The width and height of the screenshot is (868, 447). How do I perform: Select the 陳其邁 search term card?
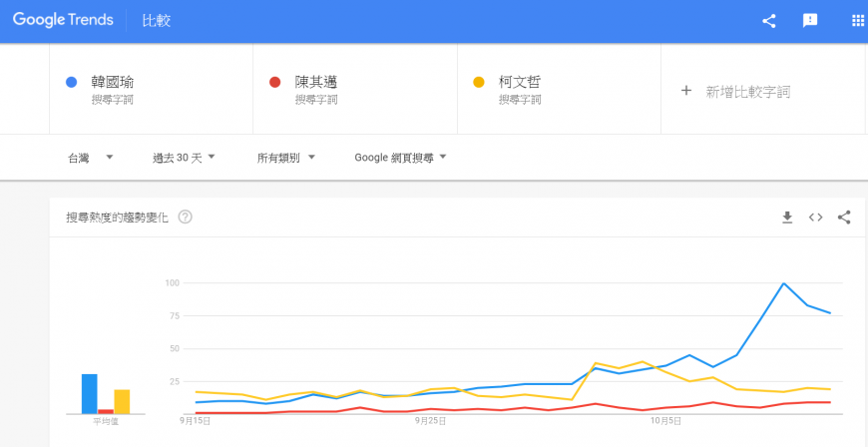(x=355, y=89)
